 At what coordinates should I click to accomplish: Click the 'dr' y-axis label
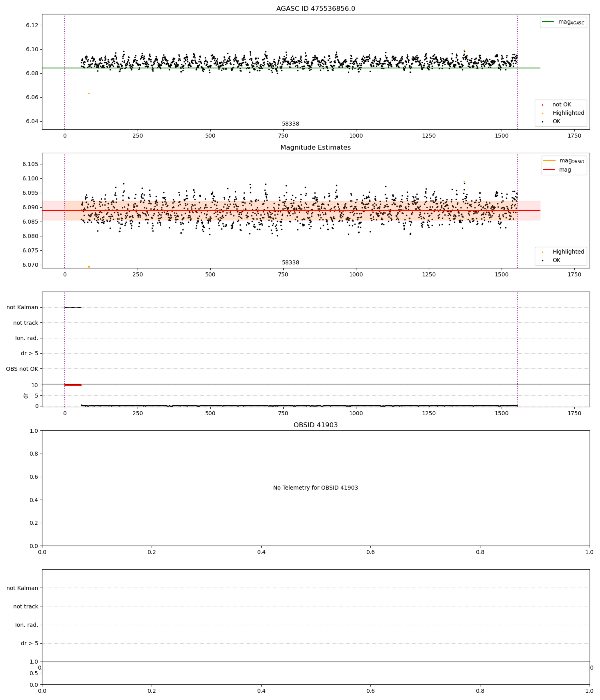[26, 396]
